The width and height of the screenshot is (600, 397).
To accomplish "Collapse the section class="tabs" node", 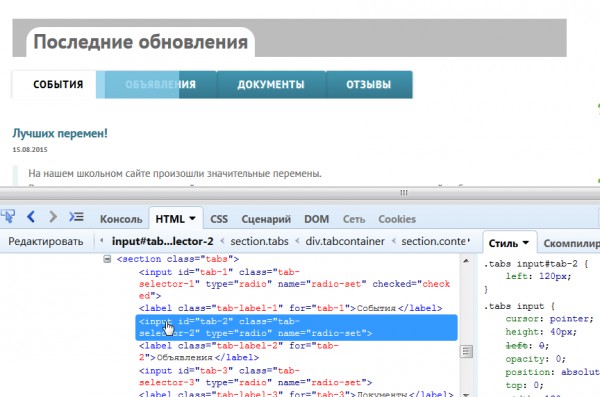I will pyautogui.click(x=107, y=259).
